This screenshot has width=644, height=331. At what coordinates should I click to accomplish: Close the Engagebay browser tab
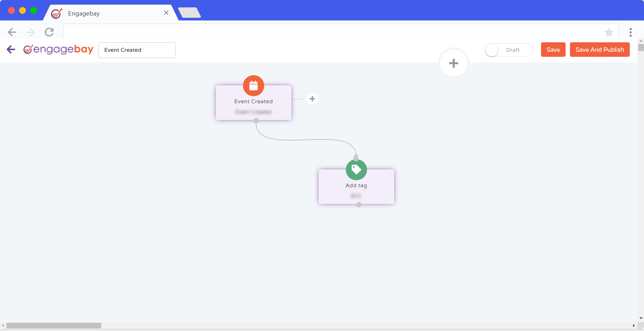pyautogui.click(x=166, y=13)
